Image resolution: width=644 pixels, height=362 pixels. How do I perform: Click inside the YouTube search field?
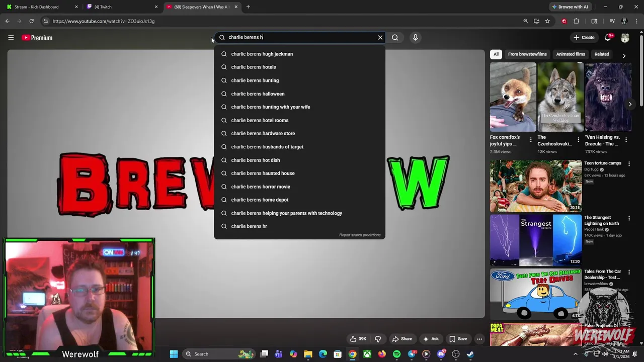click(x=299, y=37)
